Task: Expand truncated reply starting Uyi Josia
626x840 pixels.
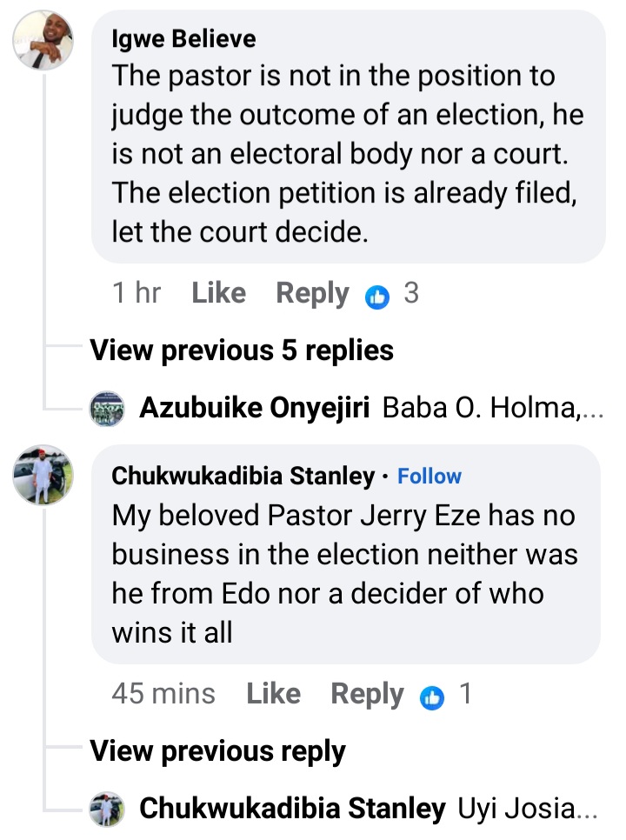Action: point(527,810)
